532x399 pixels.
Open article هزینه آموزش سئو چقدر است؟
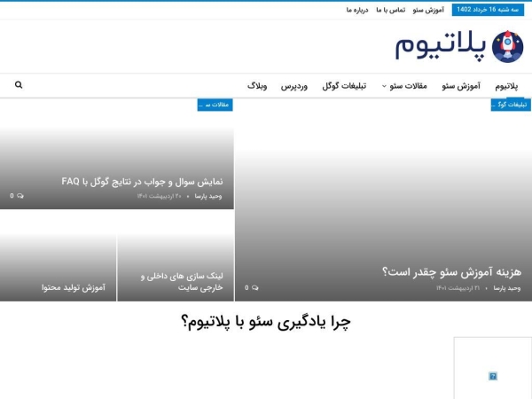point(451,272)
